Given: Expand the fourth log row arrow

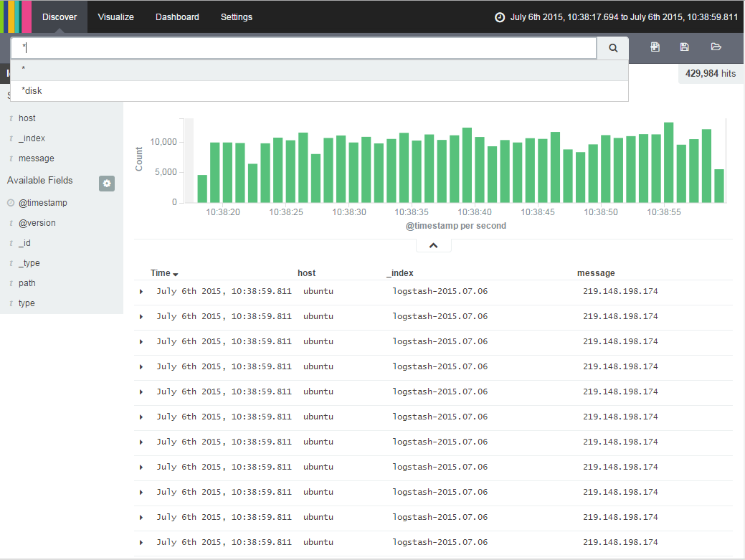Looking at the screenshot, I should (x=141, y=367).
